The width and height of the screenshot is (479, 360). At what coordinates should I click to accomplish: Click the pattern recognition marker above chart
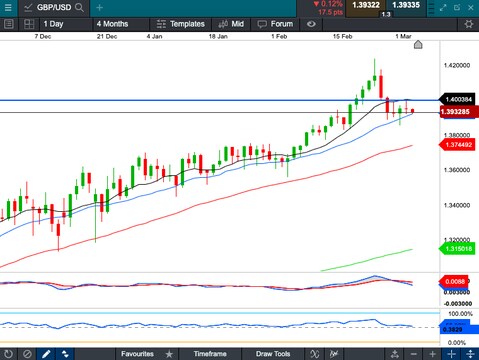tap(418, 44)
